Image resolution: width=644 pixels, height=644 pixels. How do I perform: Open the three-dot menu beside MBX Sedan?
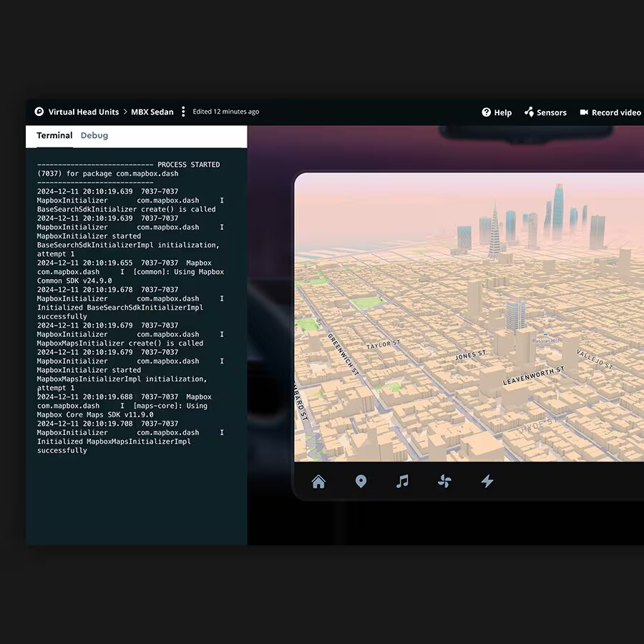(x=183, y=112)
